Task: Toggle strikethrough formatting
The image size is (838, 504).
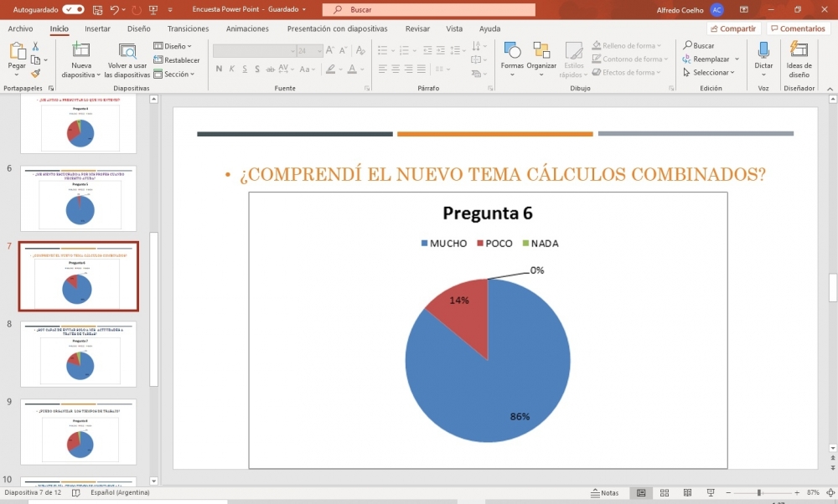Action: 271,69
